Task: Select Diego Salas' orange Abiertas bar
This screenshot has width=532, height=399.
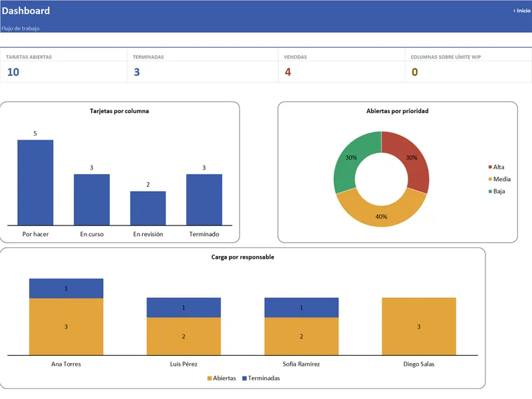Action: point(419,327)
